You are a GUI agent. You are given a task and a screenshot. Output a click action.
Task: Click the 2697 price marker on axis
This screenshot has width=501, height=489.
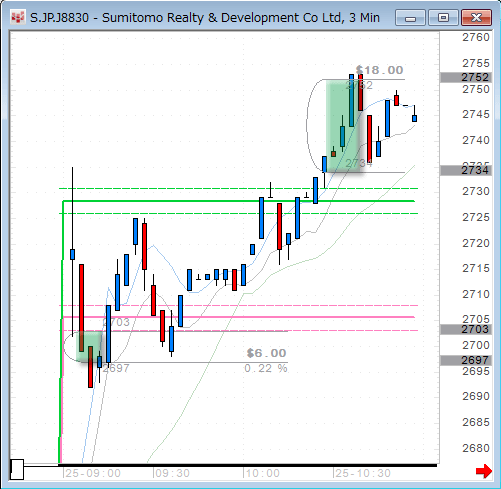[x=466, y=360]
